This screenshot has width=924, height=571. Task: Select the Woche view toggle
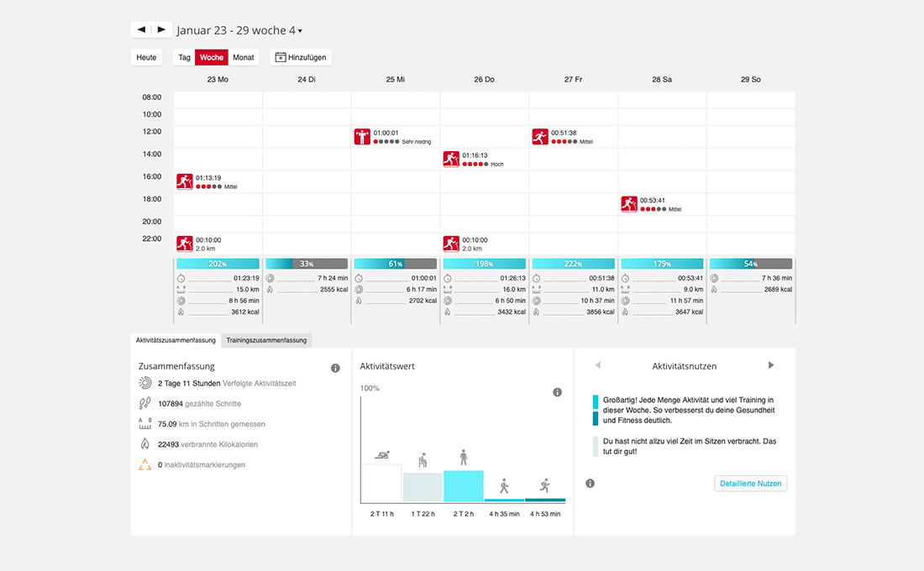click(x=212, y=57)
